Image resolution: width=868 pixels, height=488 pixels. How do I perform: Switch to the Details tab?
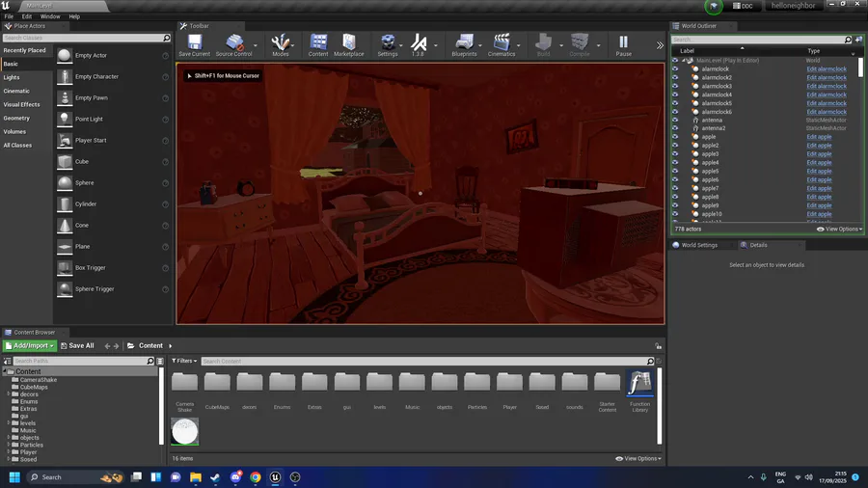click(x=758, y=245)
